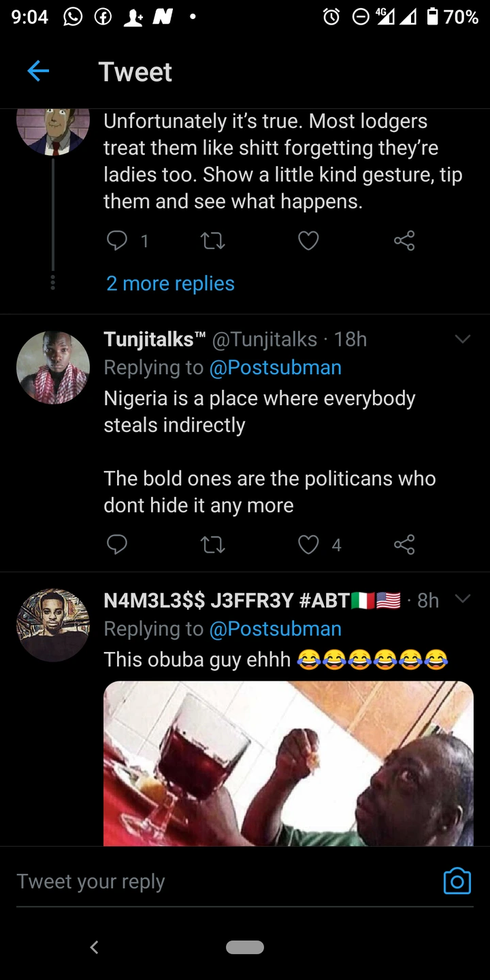
Task: Open the @Postsubman mention in Tunjitalks' reply
Action: [x=275, y=367]
